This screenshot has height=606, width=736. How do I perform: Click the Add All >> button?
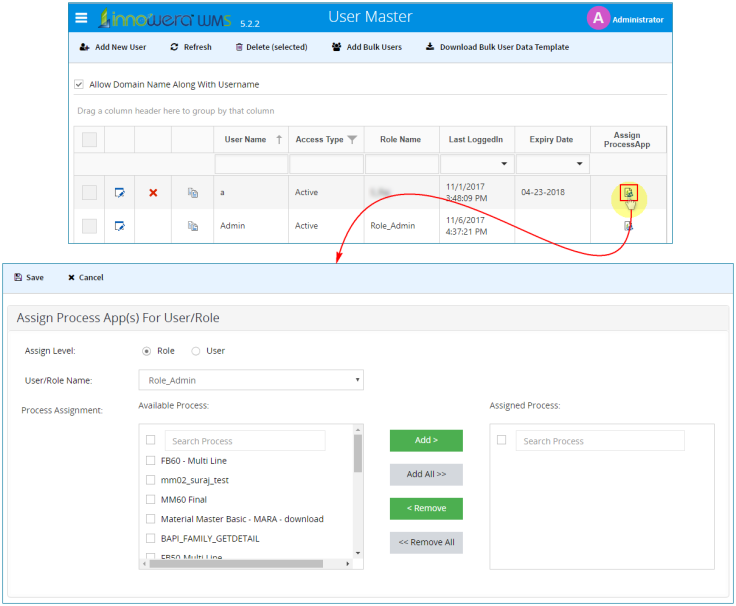click(x=426, y=475)
